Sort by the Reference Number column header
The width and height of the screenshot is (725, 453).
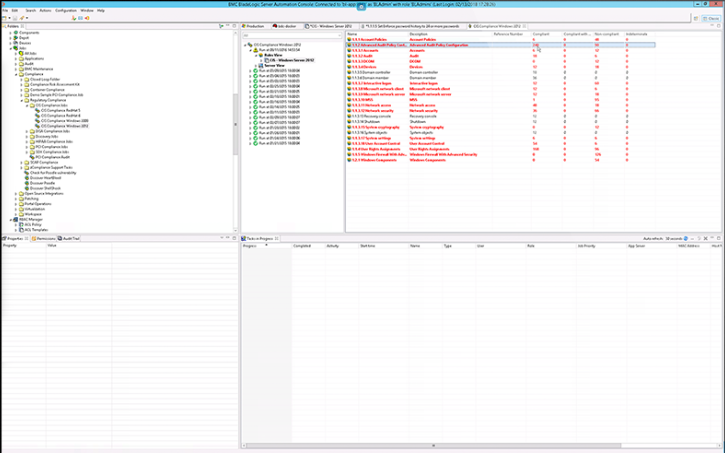tap(512, 34)
